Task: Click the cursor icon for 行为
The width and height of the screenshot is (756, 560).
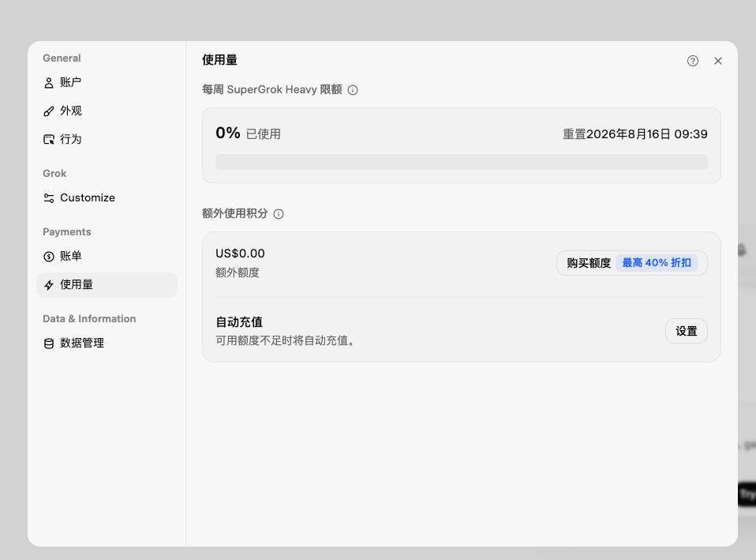Action: pos(49,140)
